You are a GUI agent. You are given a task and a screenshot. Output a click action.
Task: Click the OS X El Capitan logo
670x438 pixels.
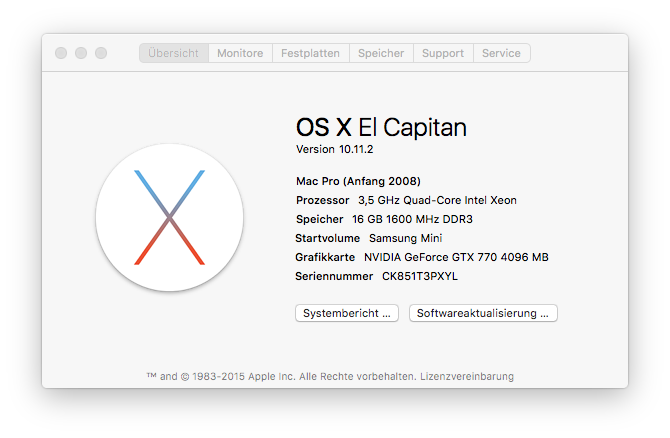[169, 217]
